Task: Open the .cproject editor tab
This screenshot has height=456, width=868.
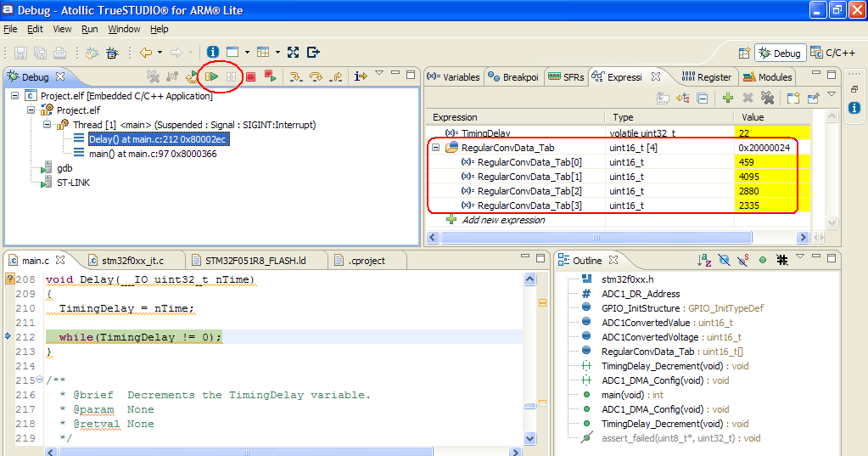Action: [x=361, y=261]
